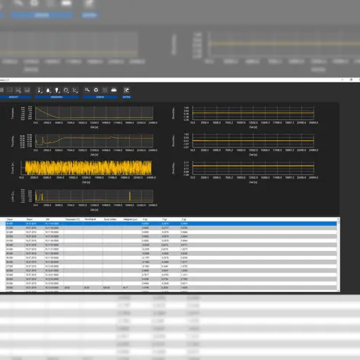Click the top-right acceleration graph
This screenshot has height=360, width=360.
tap(253, 113)
